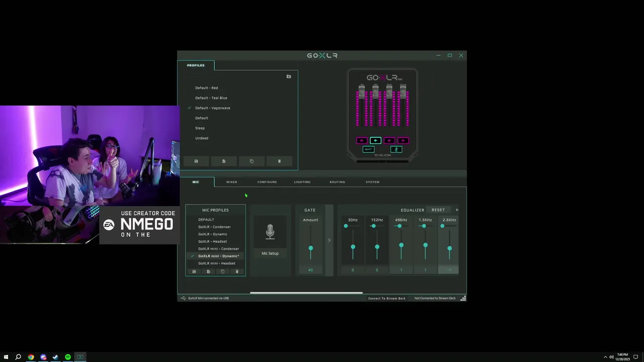Toggle the teal second mute button on device

tap(375, 140)
